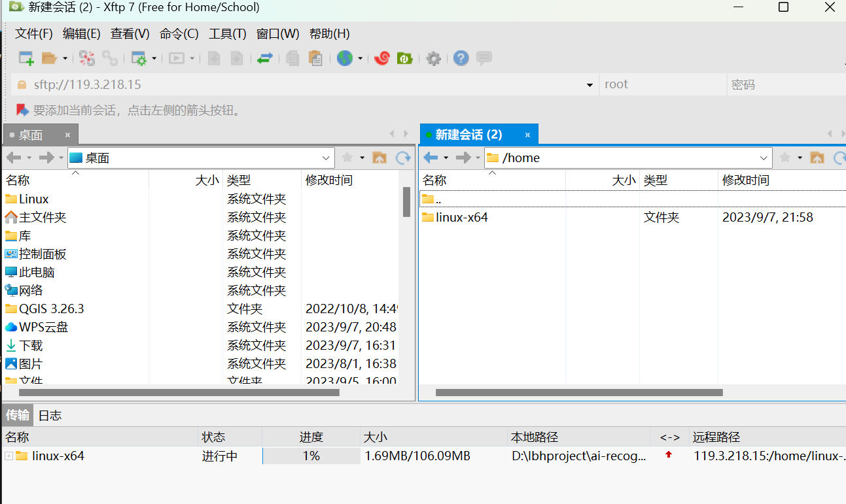Sort the local list by 类型 column
The width and height of the screenshot is (846, 504).
click(262, 180)
